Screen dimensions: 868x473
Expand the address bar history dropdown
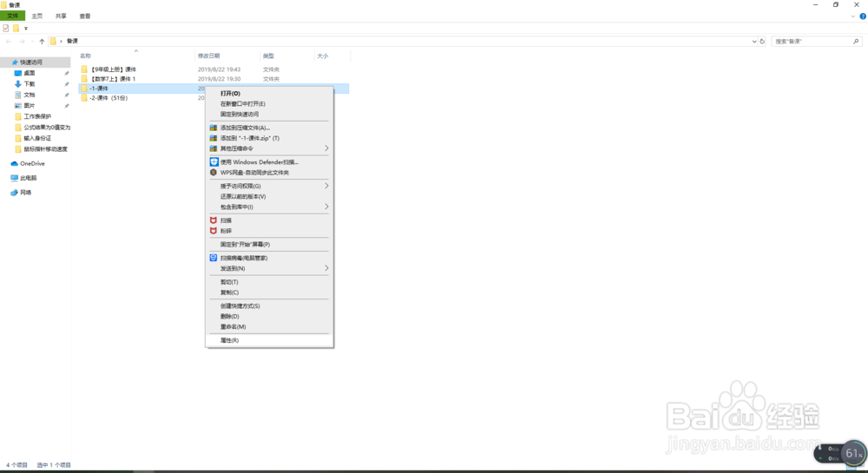(x=754, y=42)
